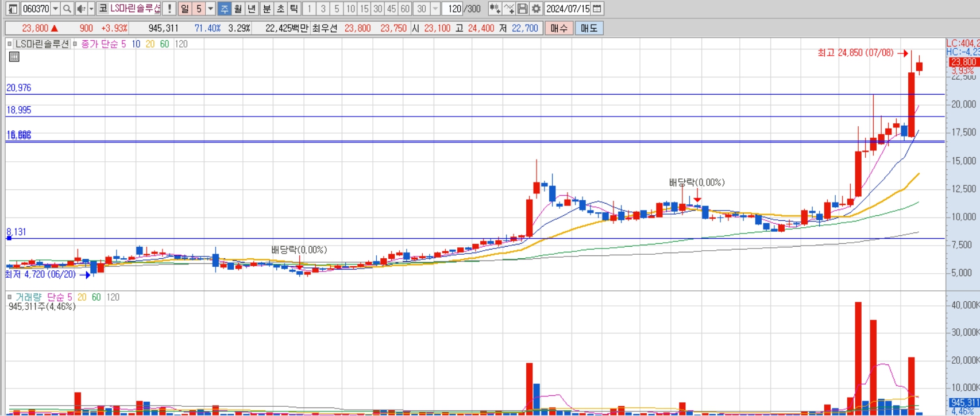980x416 pixels.
Task: Click the price MA 120 legend
Action: [x=181, y=44]
